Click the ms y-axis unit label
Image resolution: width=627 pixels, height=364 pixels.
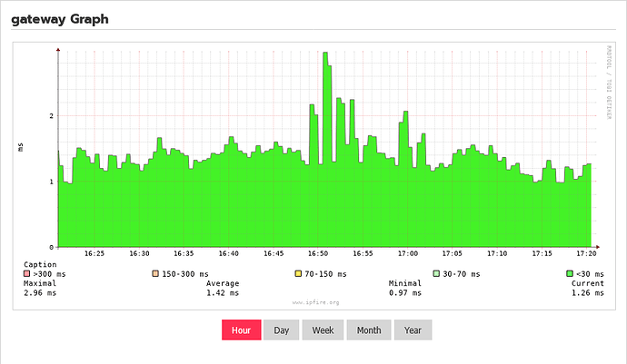(21, 147)
